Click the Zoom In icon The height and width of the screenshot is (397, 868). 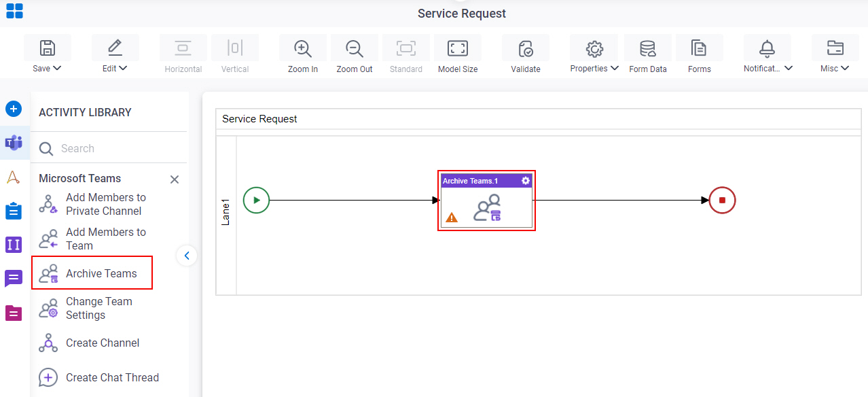[303, 48]
